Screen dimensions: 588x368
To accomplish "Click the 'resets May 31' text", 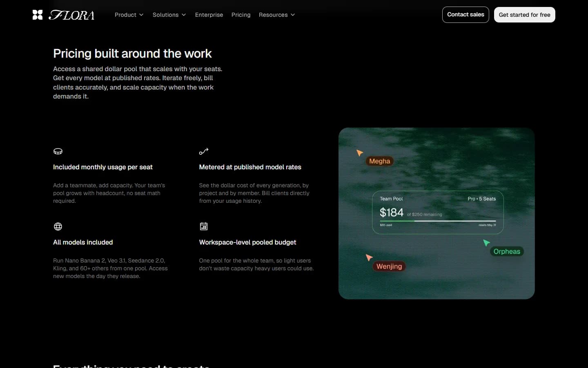I will 487,225.
